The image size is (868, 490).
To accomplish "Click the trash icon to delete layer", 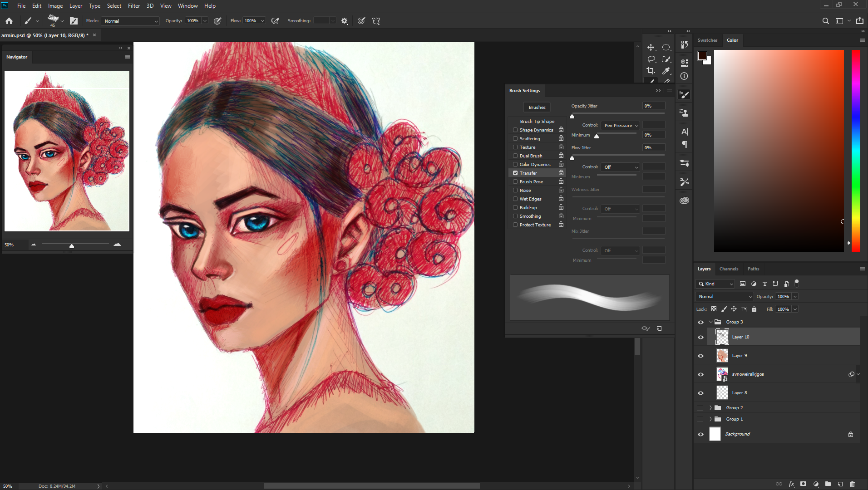I will 852,484.
